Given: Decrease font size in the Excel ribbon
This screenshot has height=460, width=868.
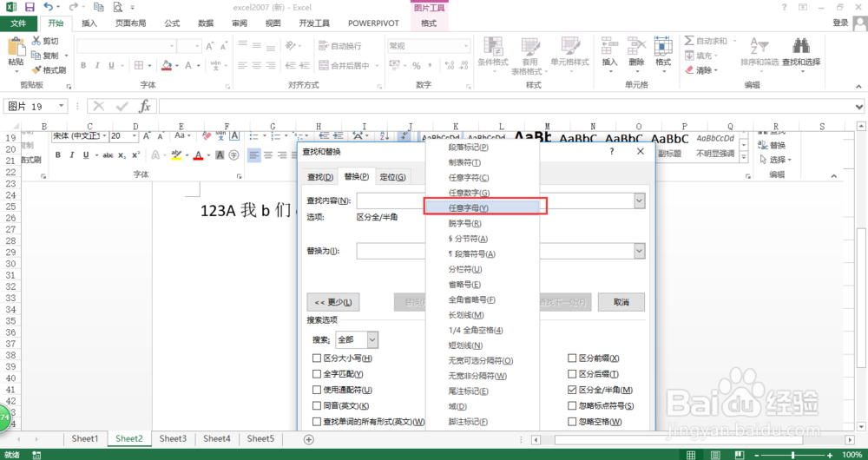Looking at the screenshot, I should tap(223, 46).
